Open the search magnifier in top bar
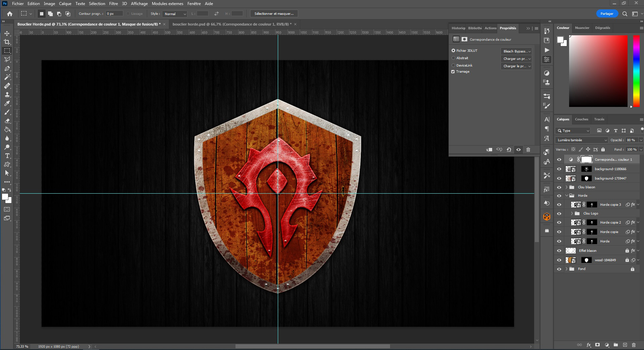 [625, 14]
